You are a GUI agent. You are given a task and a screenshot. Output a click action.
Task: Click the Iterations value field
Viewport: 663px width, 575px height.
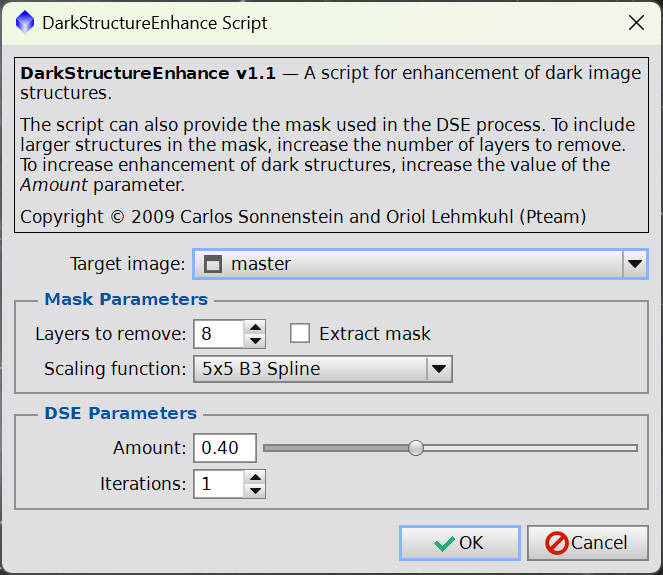(x=218, y=484)
